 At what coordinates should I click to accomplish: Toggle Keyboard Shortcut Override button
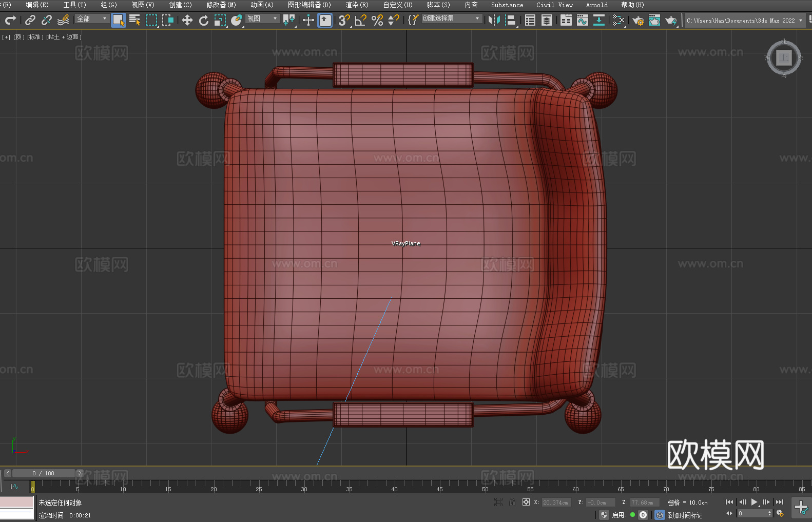point(325,20)
